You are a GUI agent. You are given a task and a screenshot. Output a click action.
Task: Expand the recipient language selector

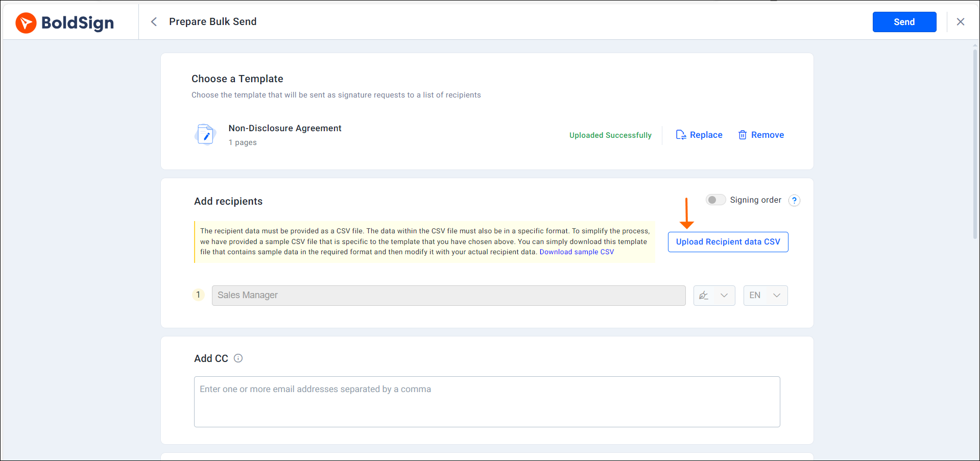(x=777, y=295)
